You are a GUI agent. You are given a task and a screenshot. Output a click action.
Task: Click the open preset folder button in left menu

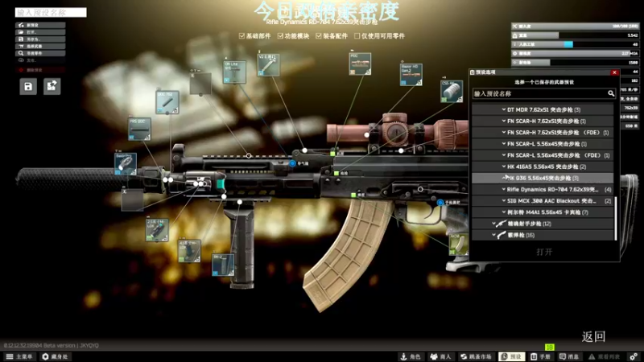40,32
